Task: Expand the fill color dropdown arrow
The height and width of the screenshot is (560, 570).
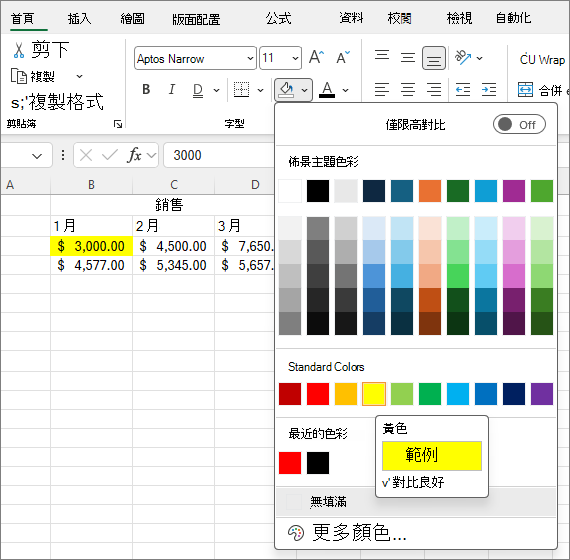Action: coord(305,90)
